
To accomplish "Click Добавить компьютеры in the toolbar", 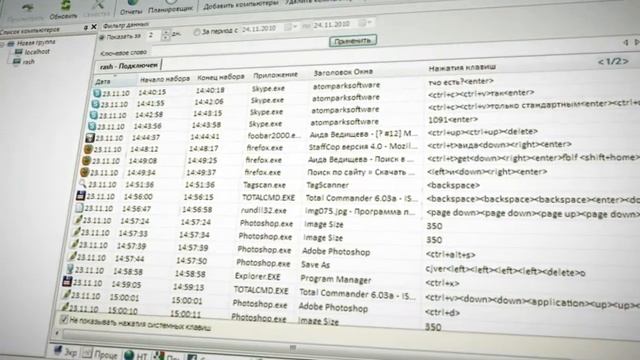I will pos(240,5).
